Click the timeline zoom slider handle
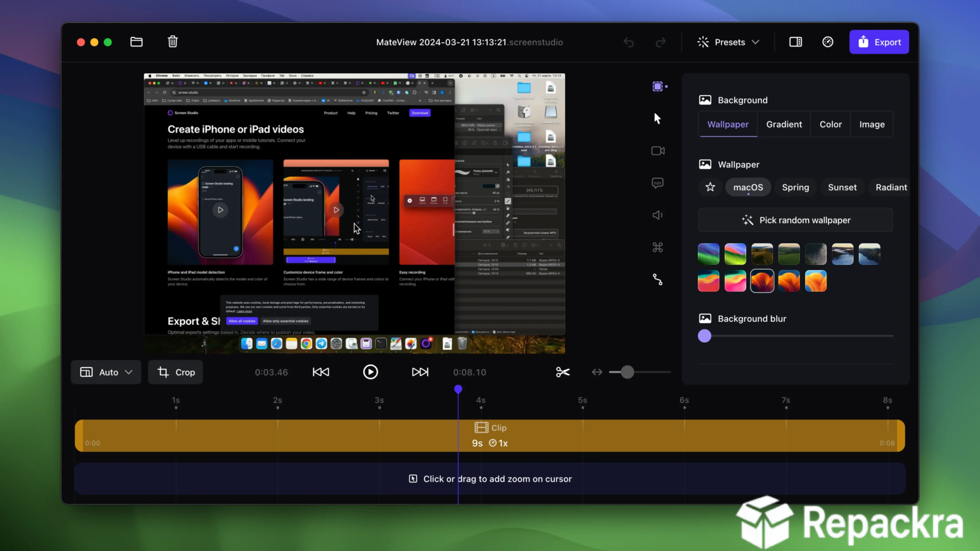 tap(627, 372)
